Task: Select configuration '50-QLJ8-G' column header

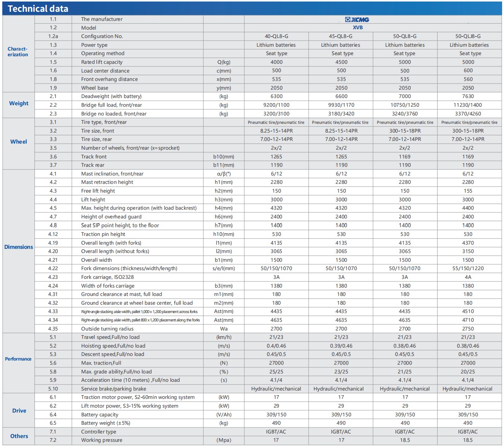Action: coord(468,36)
